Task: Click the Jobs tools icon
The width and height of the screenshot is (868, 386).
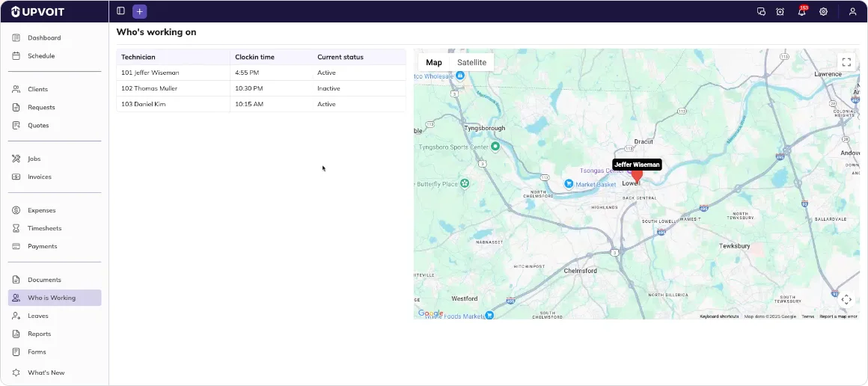Action: (16, 159)
